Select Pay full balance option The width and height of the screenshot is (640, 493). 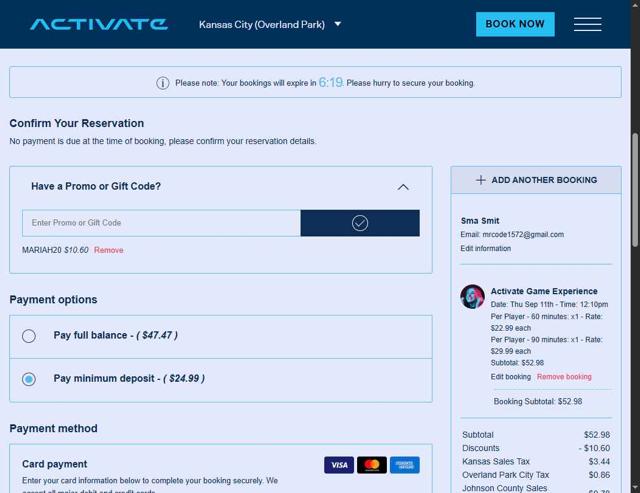click(x=29, y=336)
